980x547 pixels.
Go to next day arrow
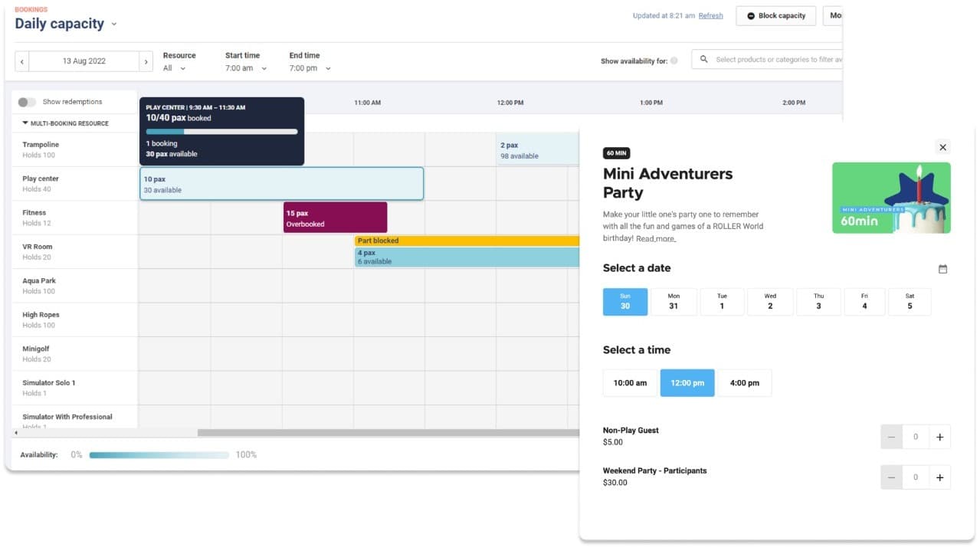coord(146,61)
